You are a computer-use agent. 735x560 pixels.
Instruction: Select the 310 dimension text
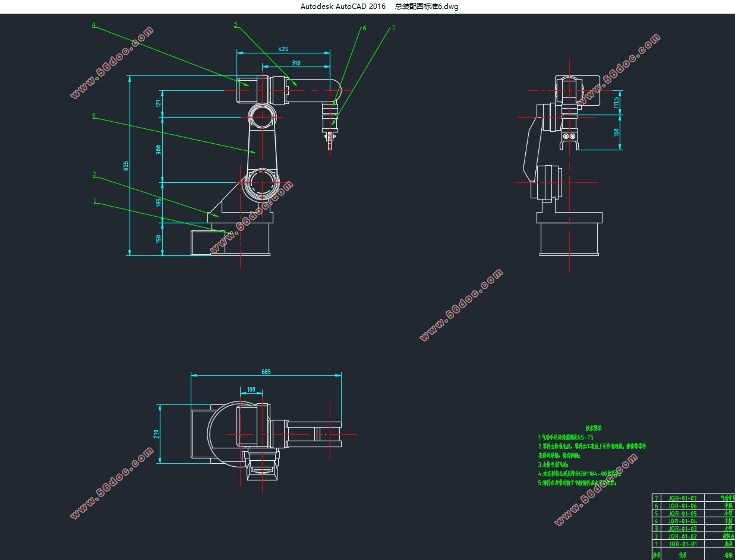coord(295,62)
